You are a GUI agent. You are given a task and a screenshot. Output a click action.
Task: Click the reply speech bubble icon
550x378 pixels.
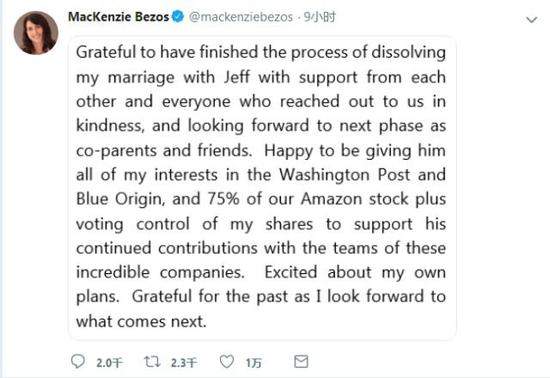78,362
